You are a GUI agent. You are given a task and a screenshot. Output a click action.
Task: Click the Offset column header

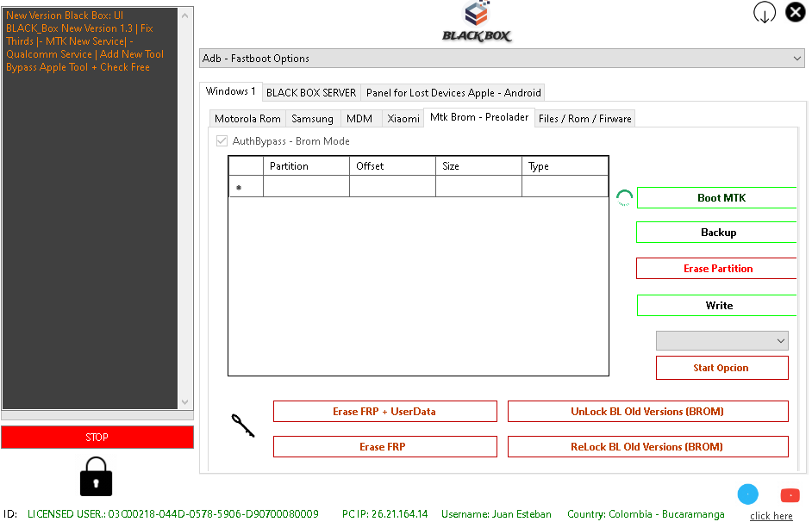click(392, 166)
